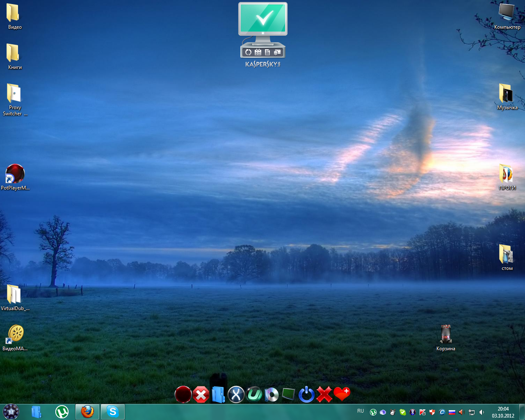This screenshot has width=525, height=420.
Task: Click the blue power icon in the dock
Action: (306, 395)
